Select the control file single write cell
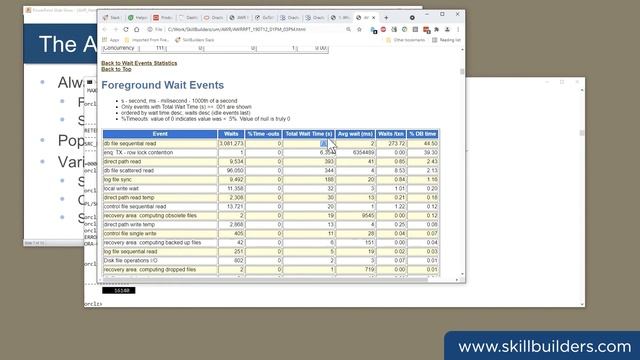This screenshot has height=360, width=640. click(160, 233)
